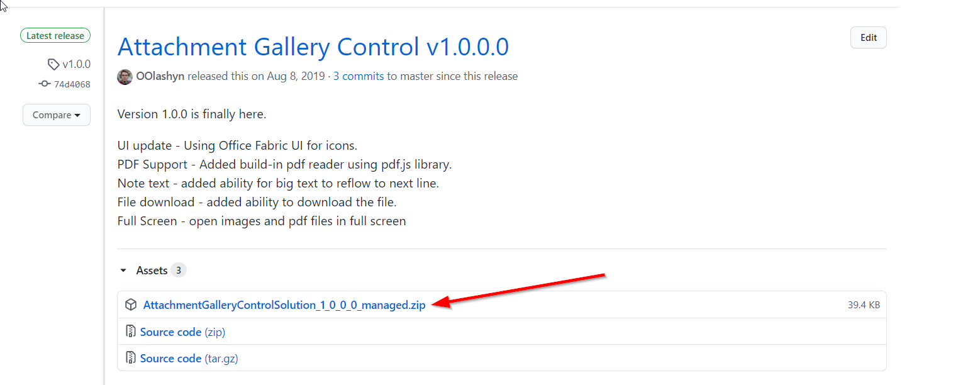
Task: Select the Assets count badge showing 3
Action: tap(178, 269)
